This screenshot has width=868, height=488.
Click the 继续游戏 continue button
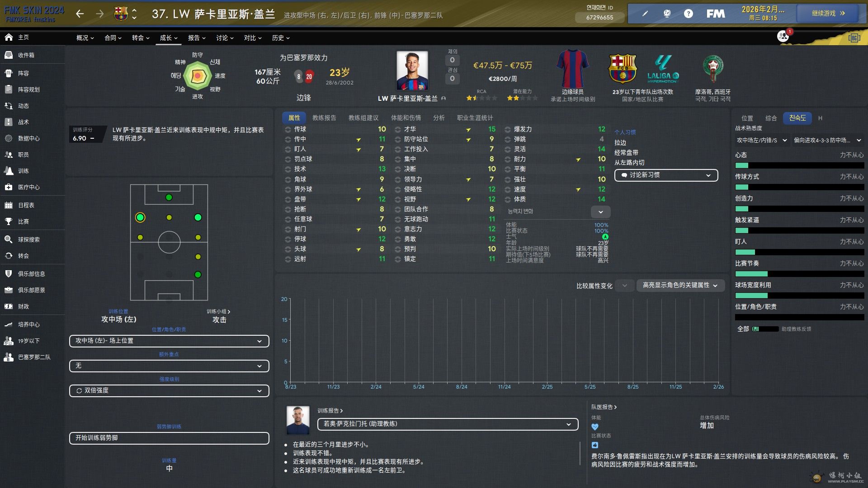828,14
